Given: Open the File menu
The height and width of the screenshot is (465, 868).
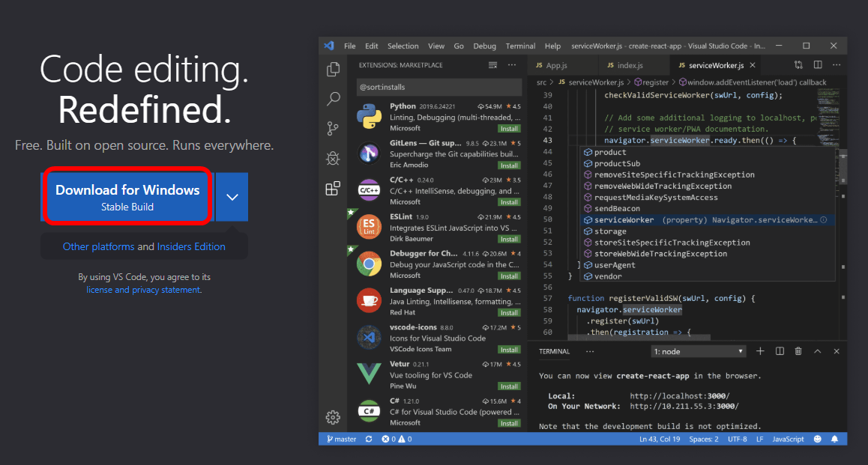Looking at the screenshot, I should coord(350,46).
